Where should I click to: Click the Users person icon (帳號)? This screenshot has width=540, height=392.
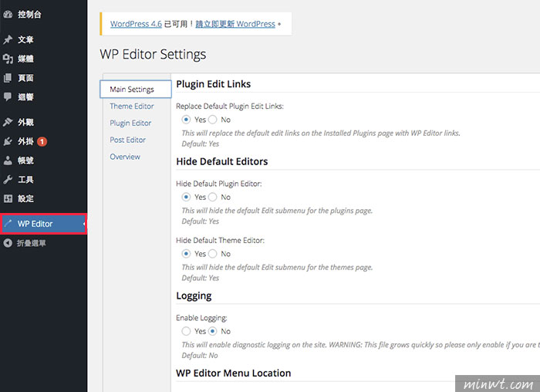[8, 161]
